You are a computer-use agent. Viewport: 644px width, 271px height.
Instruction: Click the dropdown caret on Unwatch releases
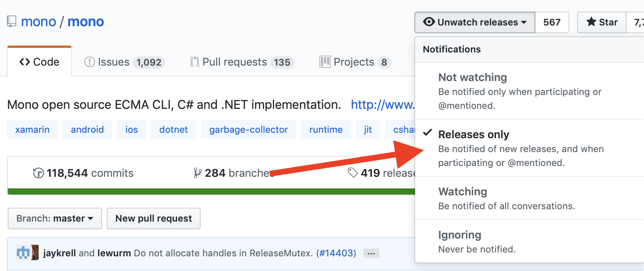pos(524,22)
